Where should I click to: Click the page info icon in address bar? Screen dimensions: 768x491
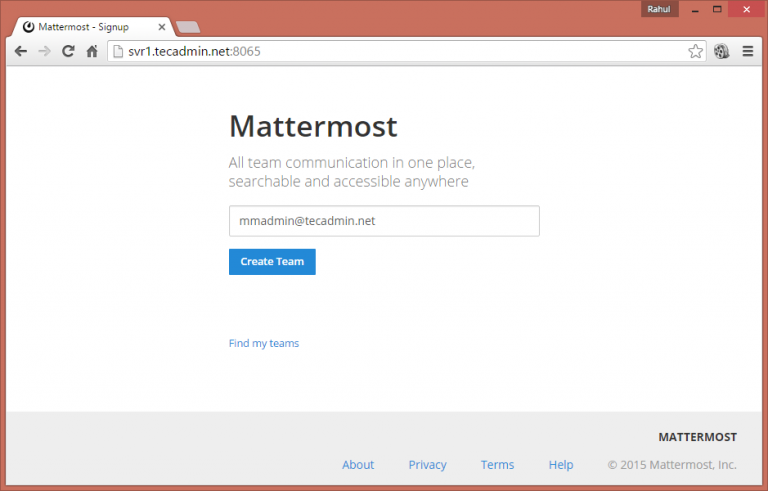(118, 52)
